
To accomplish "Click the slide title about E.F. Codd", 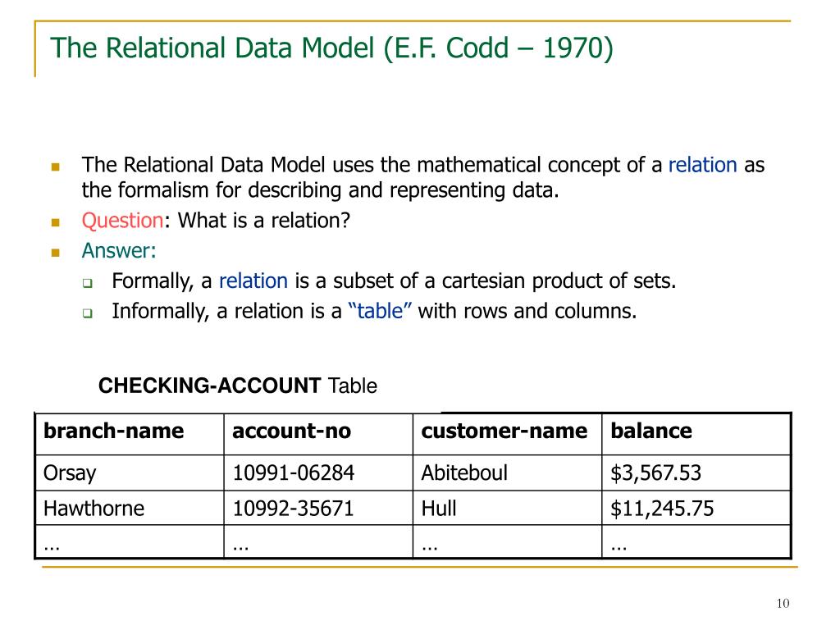I will [x=331, y=48].
